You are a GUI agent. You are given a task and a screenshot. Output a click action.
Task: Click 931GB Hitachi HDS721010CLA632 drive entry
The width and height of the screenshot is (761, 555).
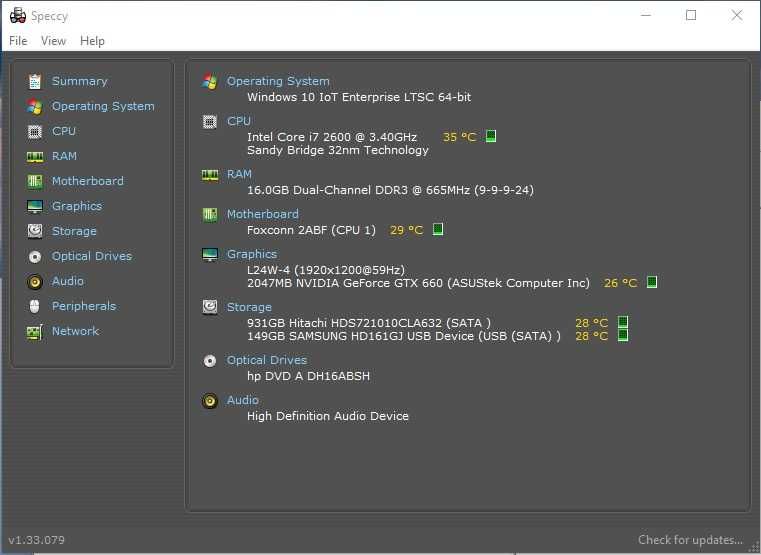[x=369, y=323]
